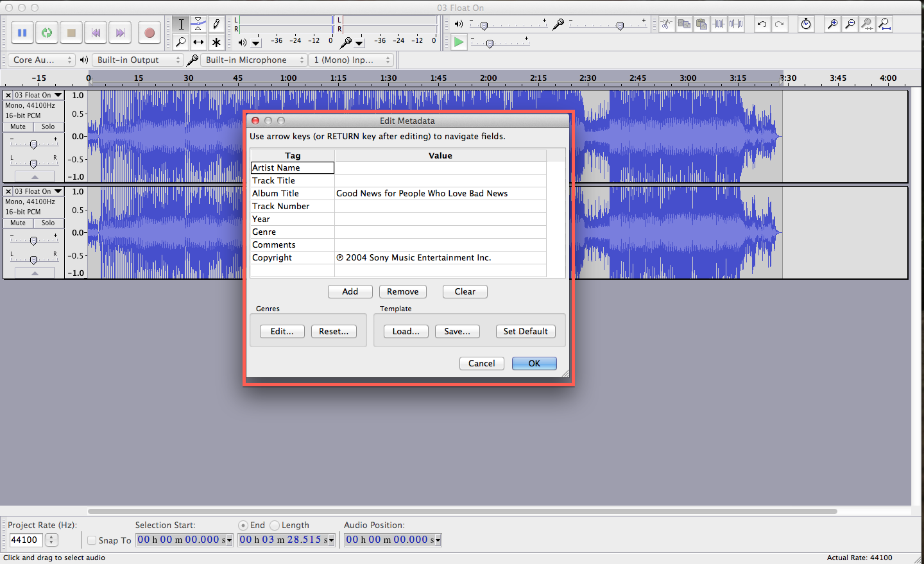Viewport: 924px width, 564px height.
Task: Click the Pause transport button
Action: 22,33
